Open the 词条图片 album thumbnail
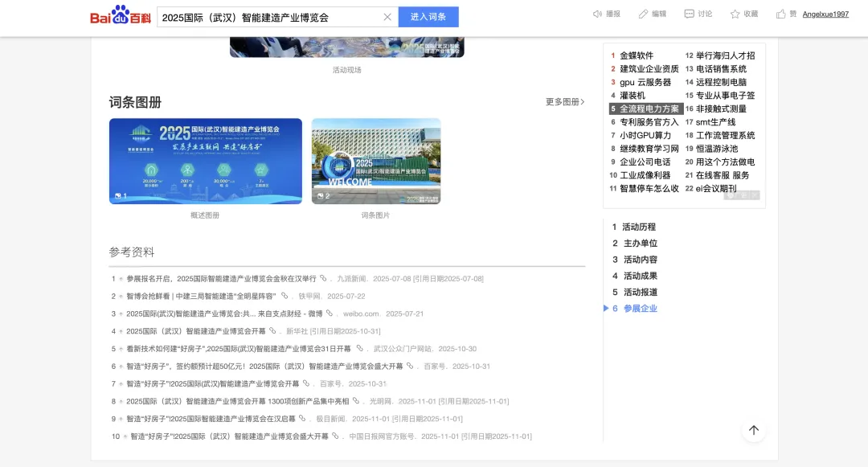The image size is (868, 467). (376, 161)
